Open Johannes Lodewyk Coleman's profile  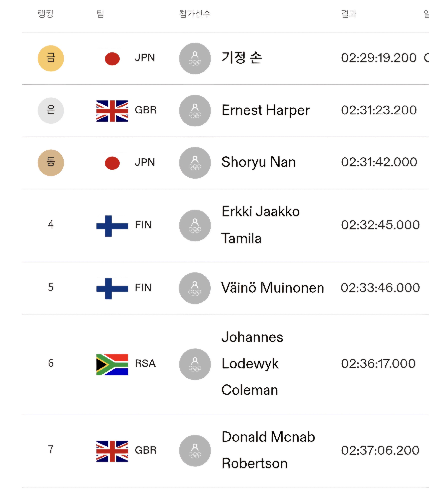(x=252, y=363)
